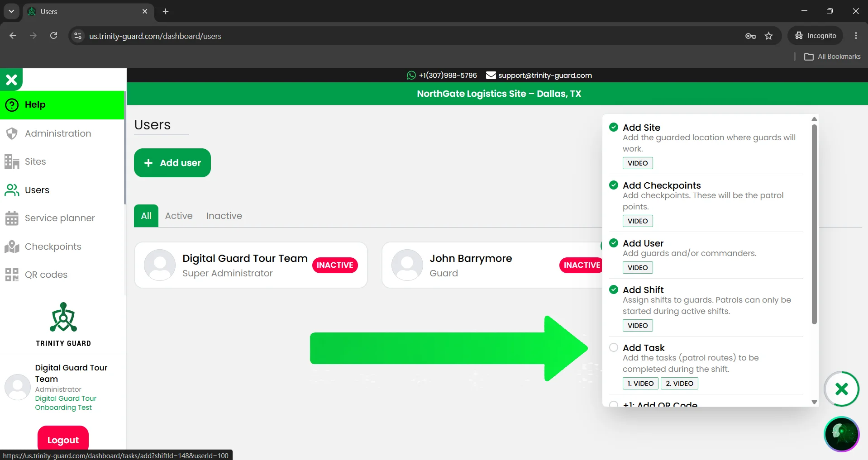
Task: Click the Add Checkpoints completed checkmark
Action: click(x=614, y=185)
